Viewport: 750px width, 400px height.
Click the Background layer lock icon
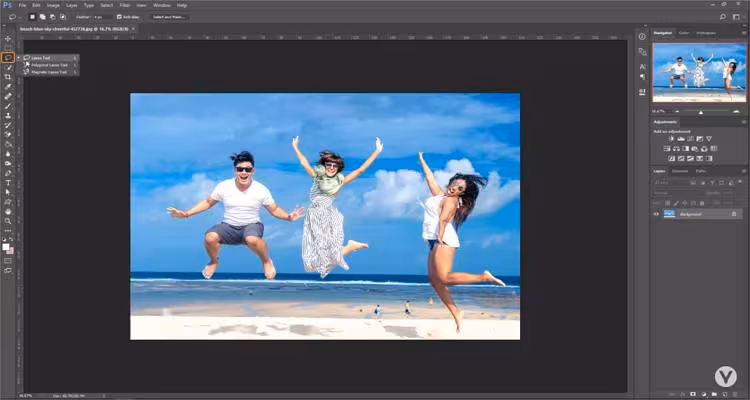pos(734,214)
